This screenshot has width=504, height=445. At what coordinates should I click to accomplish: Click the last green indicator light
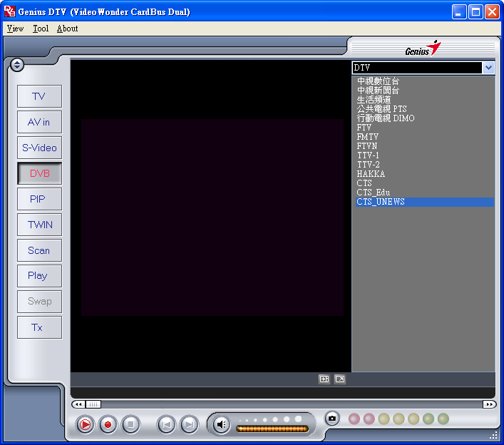(x=443, y=419)
